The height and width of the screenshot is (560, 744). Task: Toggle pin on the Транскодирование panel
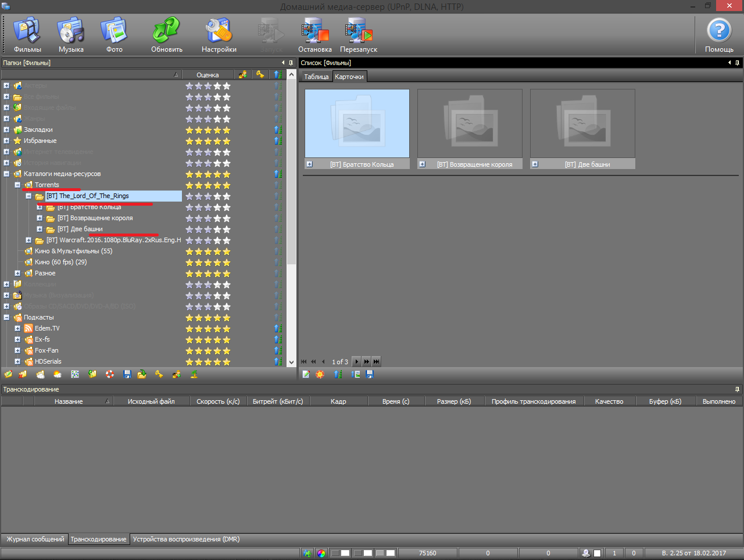(x=737, y=389)
